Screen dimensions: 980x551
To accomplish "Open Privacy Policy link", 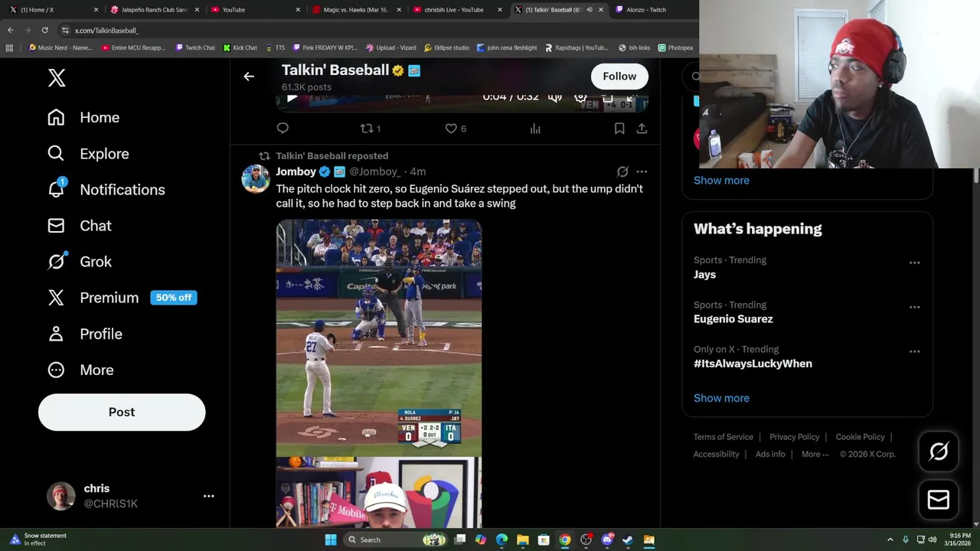I will coord(794,437).
